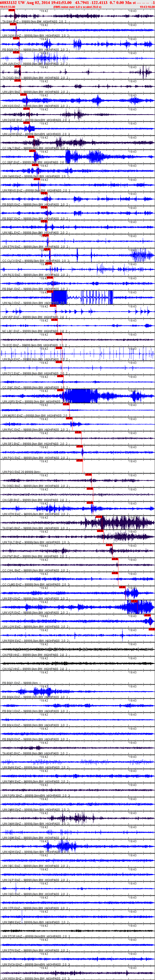Select the UW NLO EHZ station label
This screenshot has width=155, height=980.
pyautogui.click(x=35, y=303)
